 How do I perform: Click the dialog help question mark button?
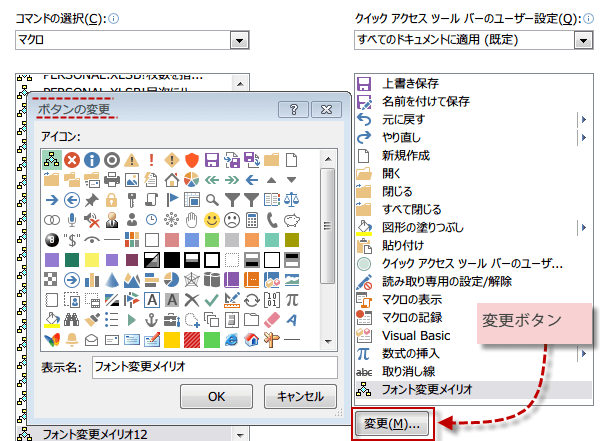[293, 110]
